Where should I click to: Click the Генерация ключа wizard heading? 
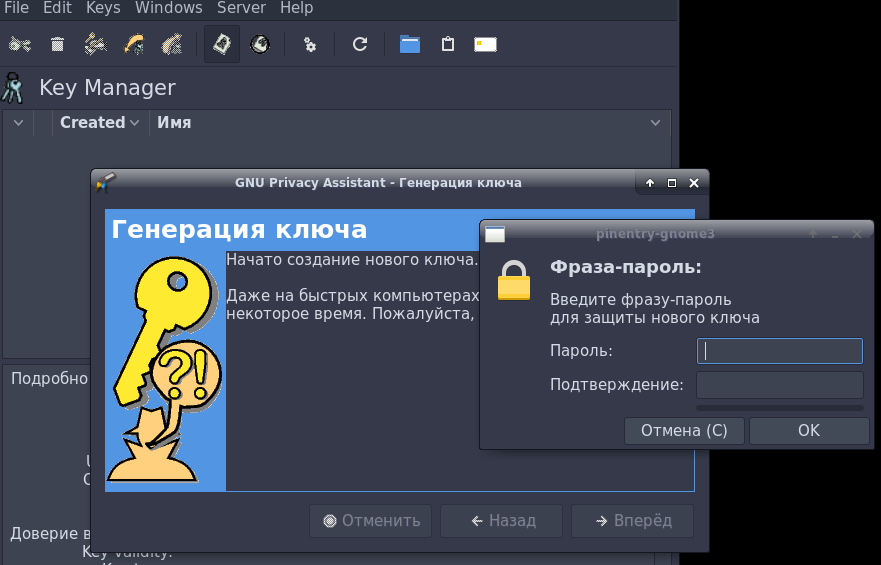(239, 229)
